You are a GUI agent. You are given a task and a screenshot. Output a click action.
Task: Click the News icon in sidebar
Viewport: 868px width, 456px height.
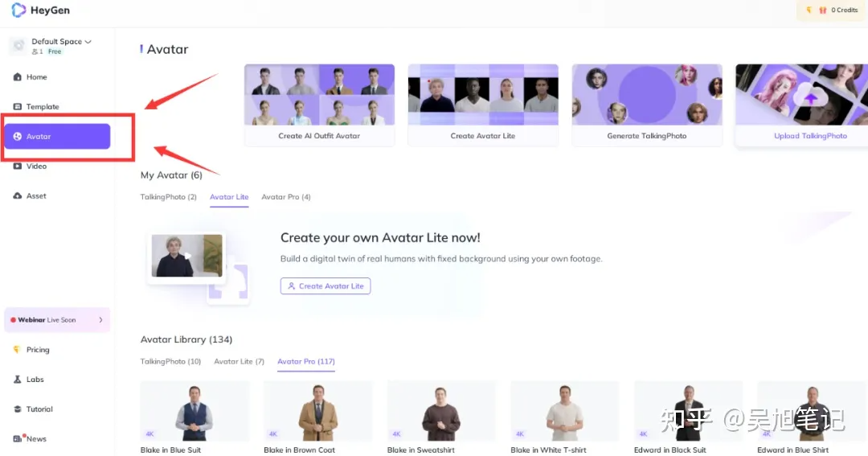[x=18, y=438]
